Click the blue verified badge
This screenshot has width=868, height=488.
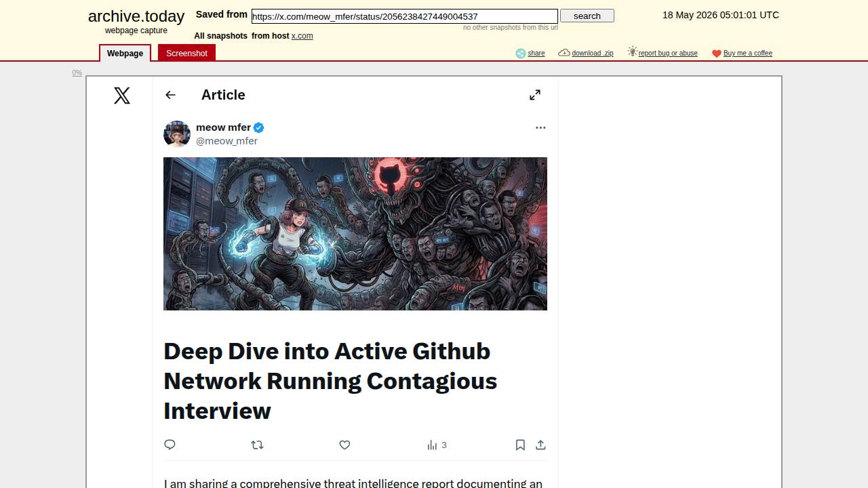click(x=259, y=127)
